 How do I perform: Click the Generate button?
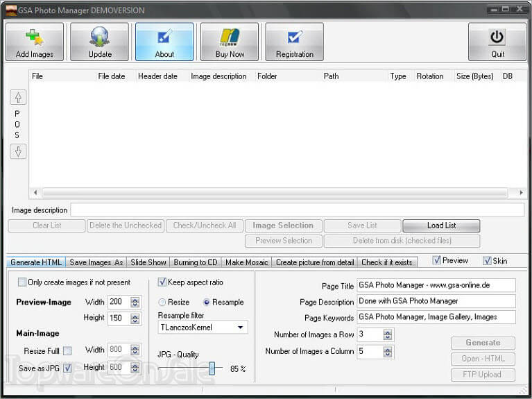[x=483, y=343]
